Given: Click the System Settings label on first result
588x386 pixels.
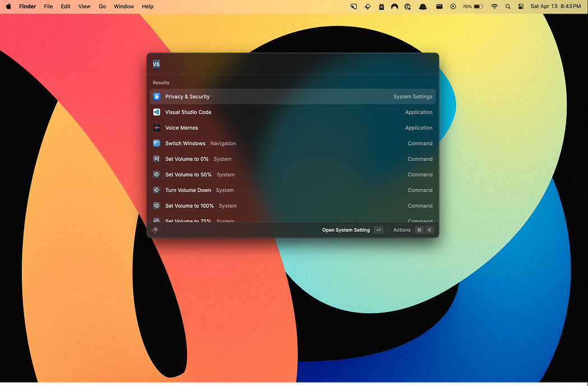Looking at the screenshot, I should tap(413, 96).
